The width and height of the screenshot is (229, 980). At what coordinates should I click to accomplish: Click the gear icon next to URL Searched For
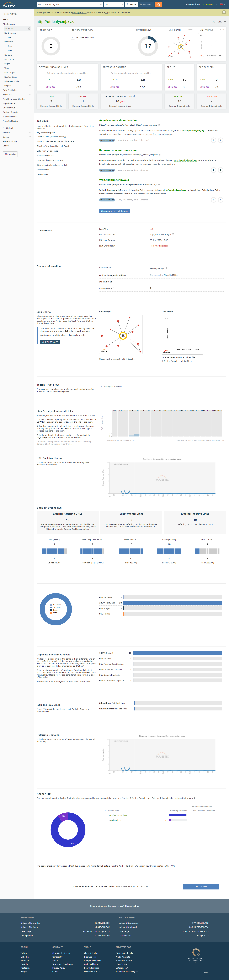coord(173,234)
